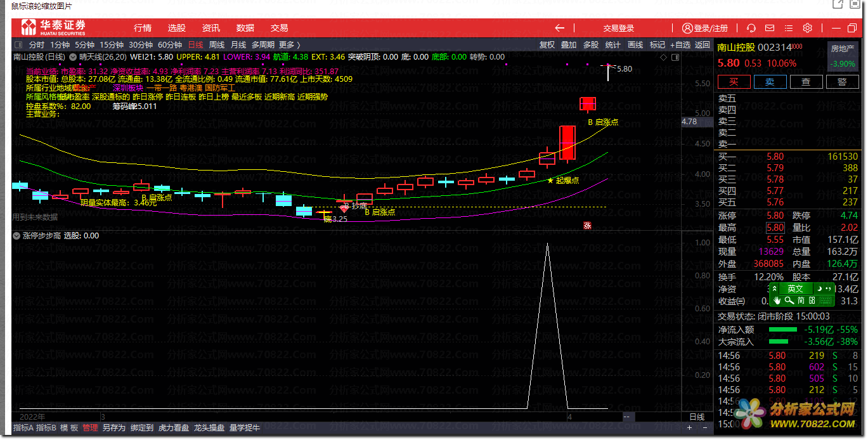Open 龙头操盘 indicator tab
This screenshot has height=440, width=868.
[x=209, y=428]
